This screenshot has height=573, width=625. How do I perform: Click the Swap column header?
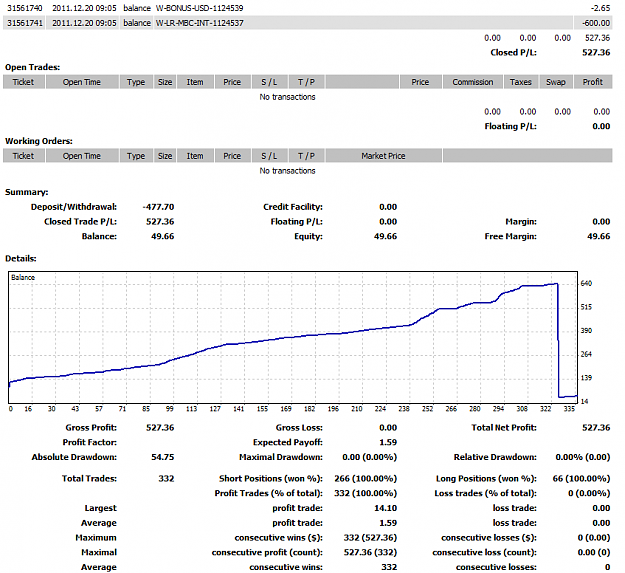[556, 82]
